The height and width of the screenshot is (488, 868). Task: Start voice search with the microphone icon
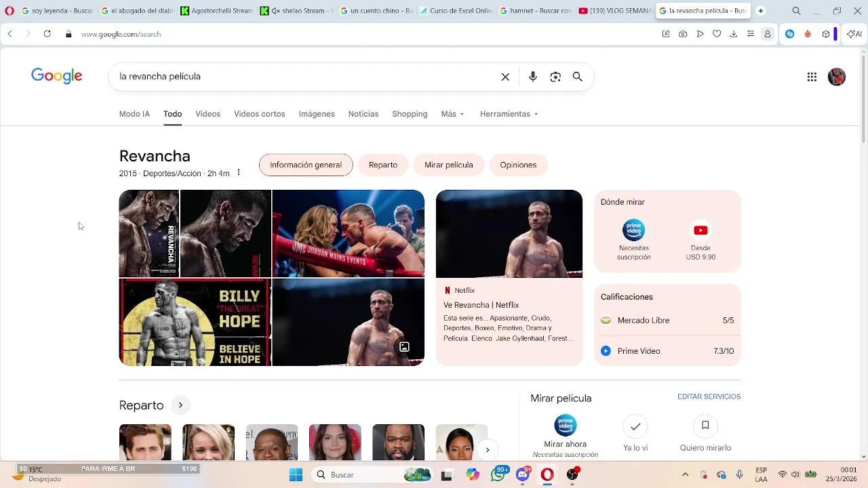coord(533,77)
